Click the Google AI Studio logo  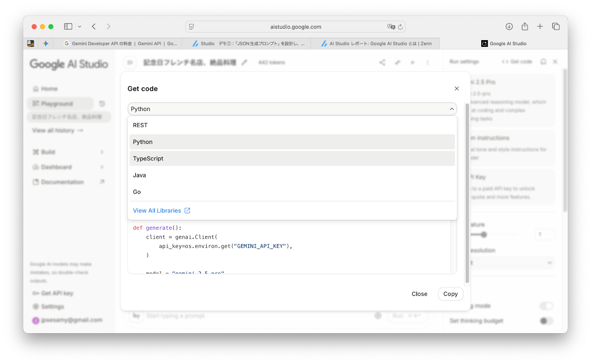click(x=69, y=64)
